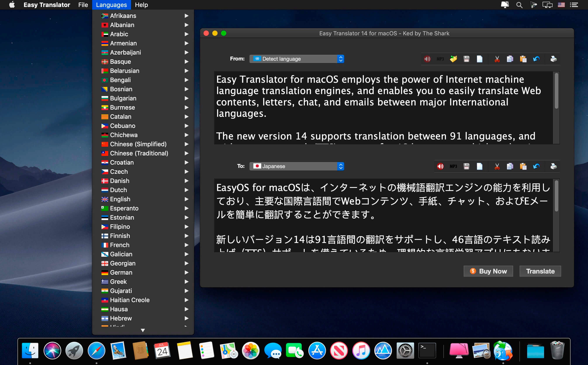
Task: Open System Preferences from the Dock
Action: (x=405, y=350)
